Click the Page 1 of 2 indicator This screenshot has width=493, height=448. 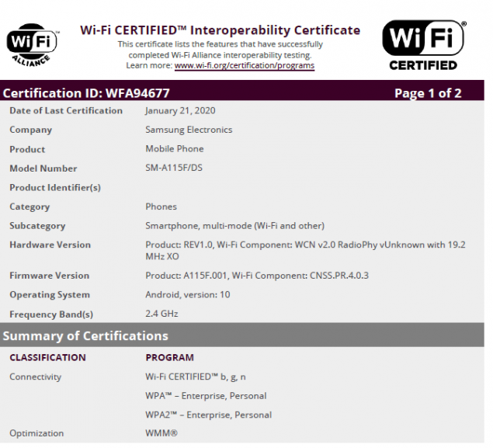[x=428, y=93]
